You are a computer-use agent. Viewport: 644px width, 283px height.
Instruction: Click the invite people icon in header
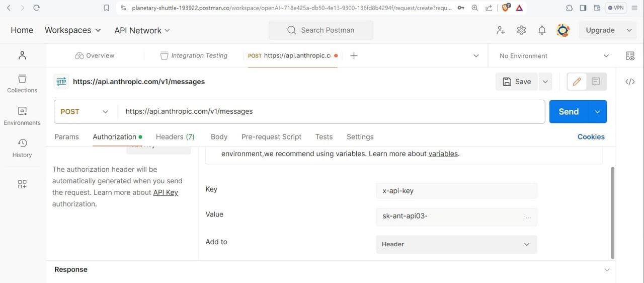pos(501,30)
